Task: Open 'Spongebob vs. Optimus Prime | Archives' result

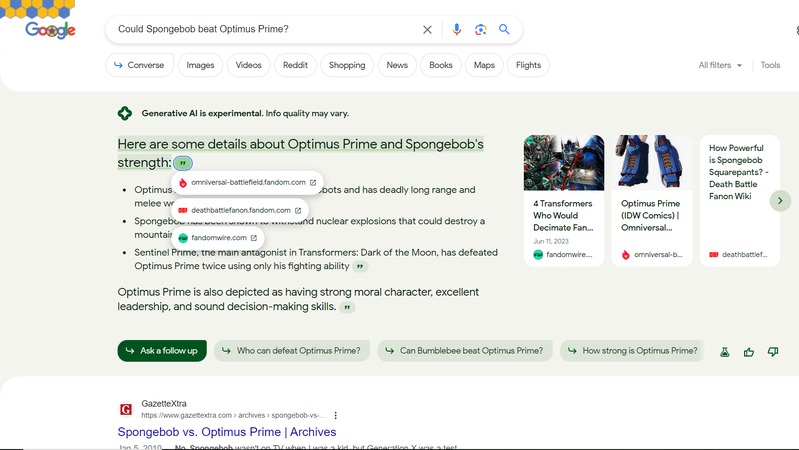Action: click(x=227, y=432)
